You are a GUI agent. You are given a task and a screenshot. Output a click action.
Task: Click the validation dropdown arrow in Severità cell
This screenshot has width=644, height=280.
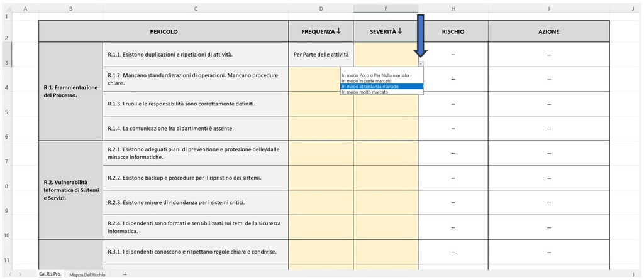[421, 63]
